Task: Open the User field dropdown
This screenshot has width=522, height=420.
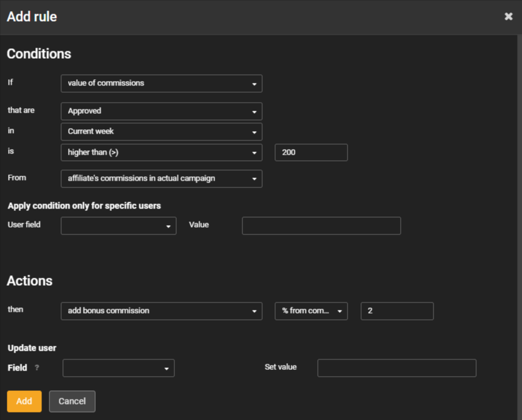Action: pyautogui.click(x=119, y=226)
